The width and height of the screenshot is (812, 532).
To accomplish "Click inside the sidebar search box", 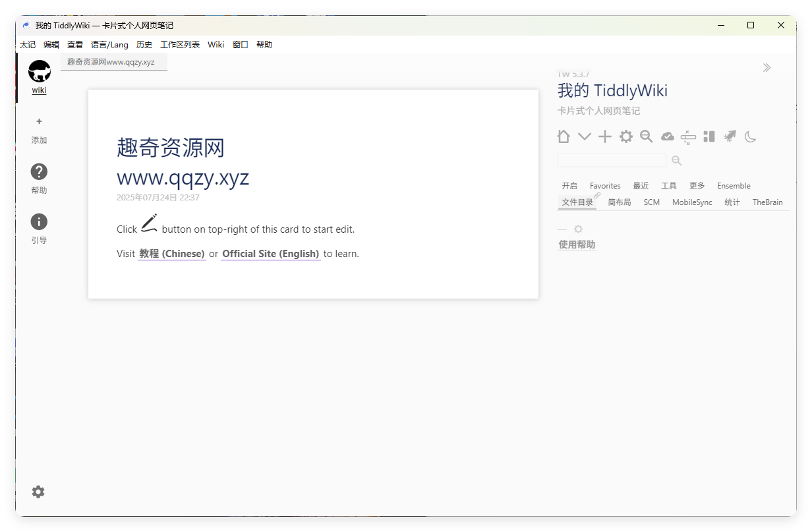I will click(x=612, y=160).
